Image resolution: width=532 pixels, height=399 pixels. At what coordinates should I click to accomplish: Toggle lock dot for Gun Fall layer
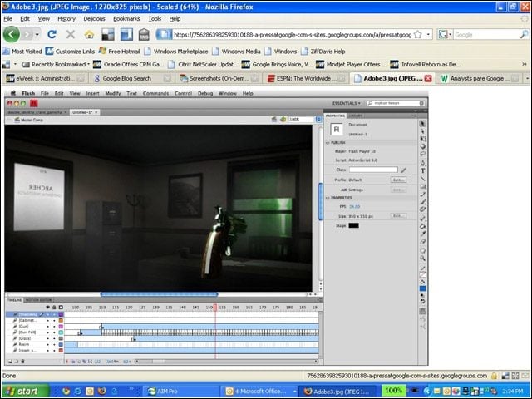(54, 332)
